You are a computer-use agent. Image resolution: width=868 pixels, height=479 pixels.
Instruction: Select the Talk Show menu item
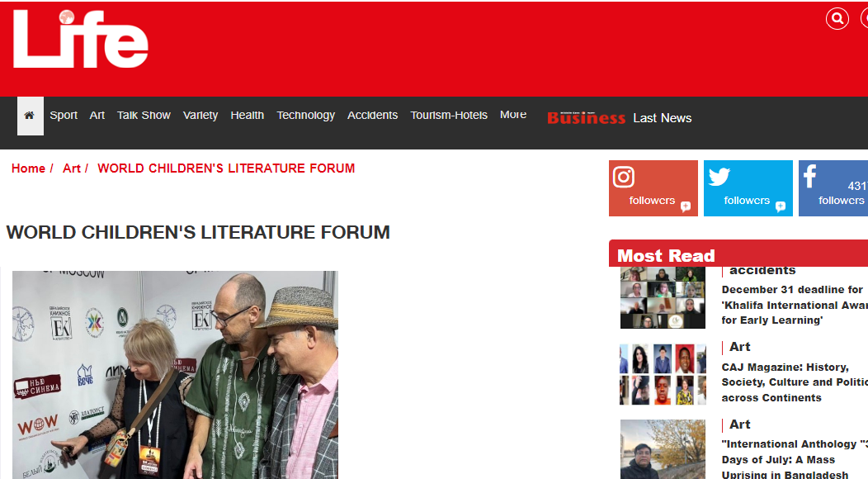(x=144, y=115)
